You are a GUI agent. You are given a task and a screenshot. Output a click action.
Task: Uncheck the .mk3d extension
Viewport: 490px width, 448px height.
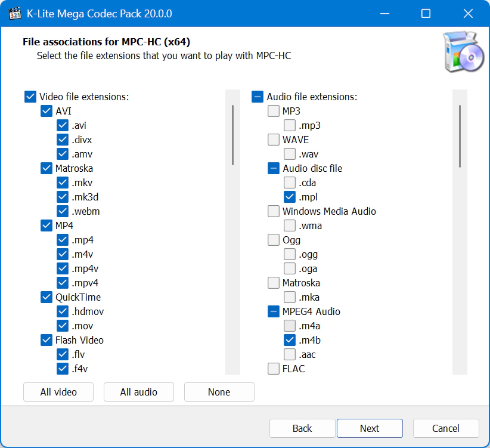(x=63, y=197)
